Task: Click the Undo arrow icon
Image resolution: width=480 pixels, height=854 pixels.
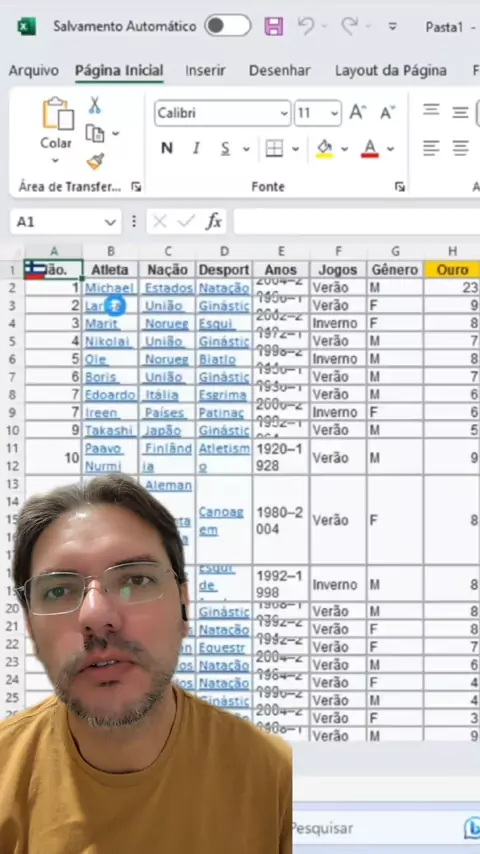Action: [x=306, y=26]
